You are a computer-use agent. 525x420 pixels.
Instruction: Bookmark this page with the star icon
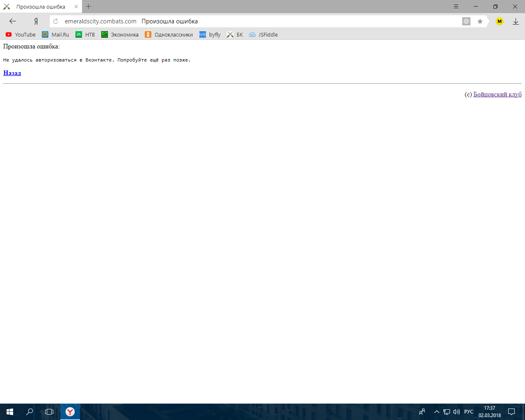coord(480,21)
